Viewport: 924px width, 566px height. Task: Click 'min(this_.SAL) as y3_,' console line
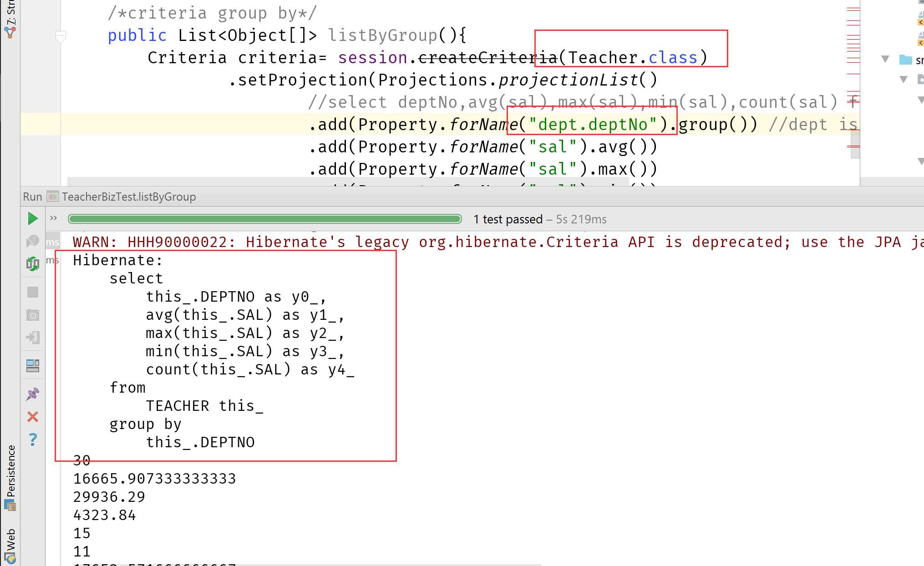click(245, 351)
